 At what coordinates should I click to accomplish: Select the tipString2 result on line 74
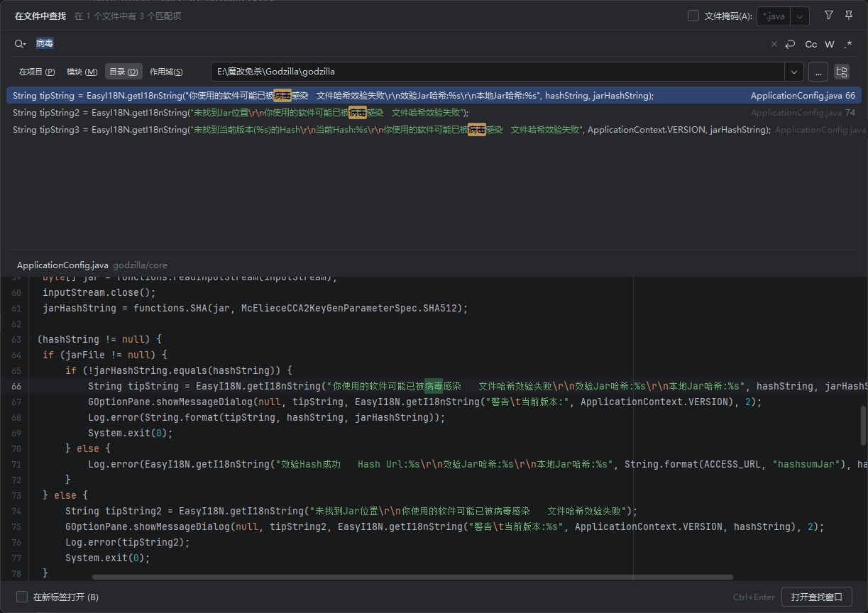click(x=241, y=113)
